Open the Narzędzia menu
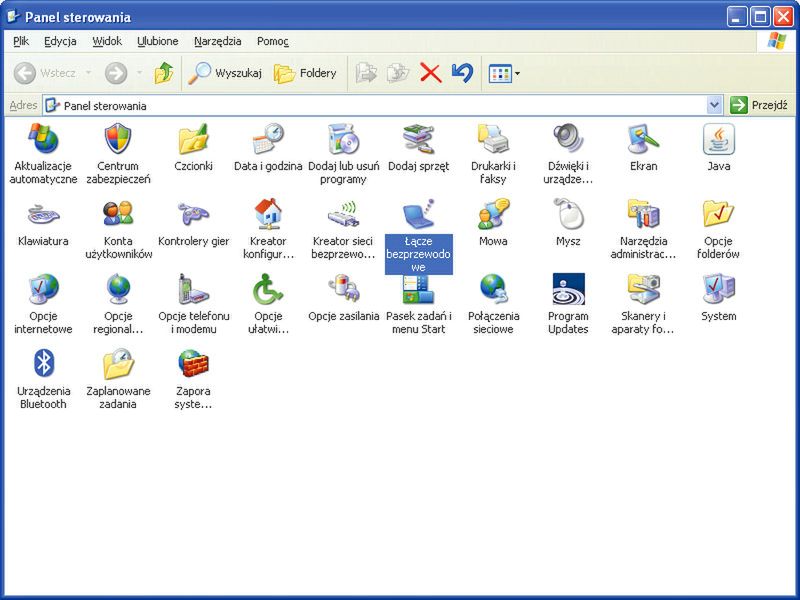Viewport: 800px width, 600px height. pos(218,41)
